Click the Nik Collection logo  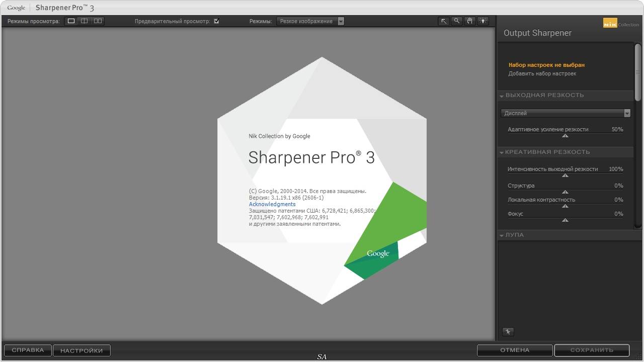[621, 23]
